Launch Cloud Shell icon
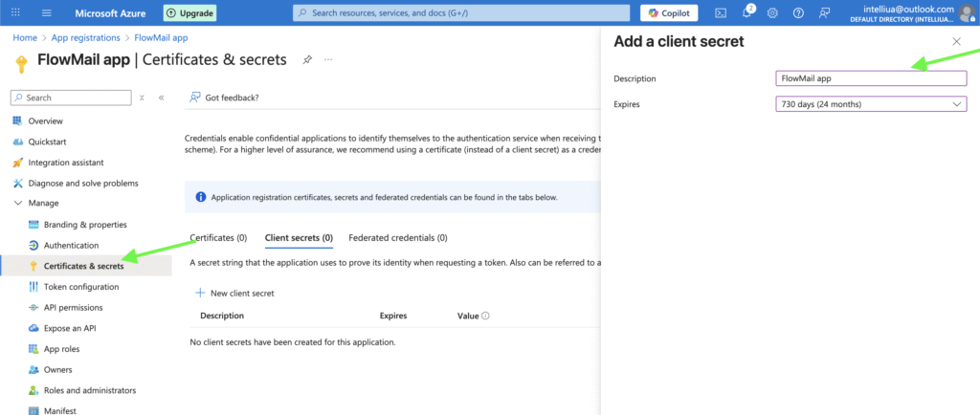The height and width of the screenshot is (415, 980). (721, 12)
